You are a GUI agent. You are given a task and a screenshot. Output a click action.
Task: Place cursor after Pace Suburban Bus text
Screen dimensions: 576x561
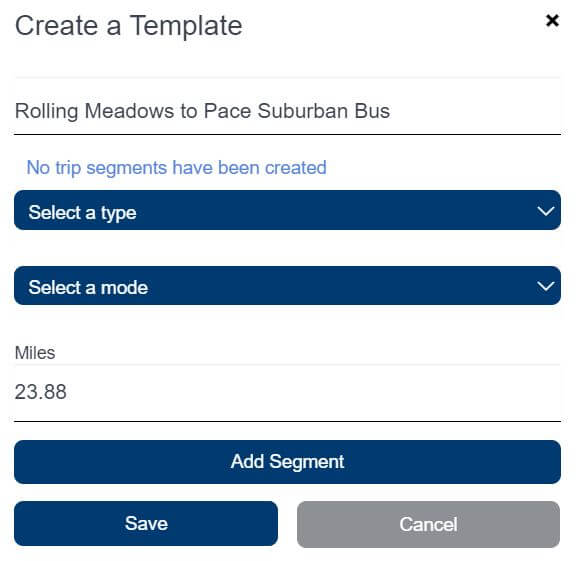pyautogui.click(x=391, y=111)
